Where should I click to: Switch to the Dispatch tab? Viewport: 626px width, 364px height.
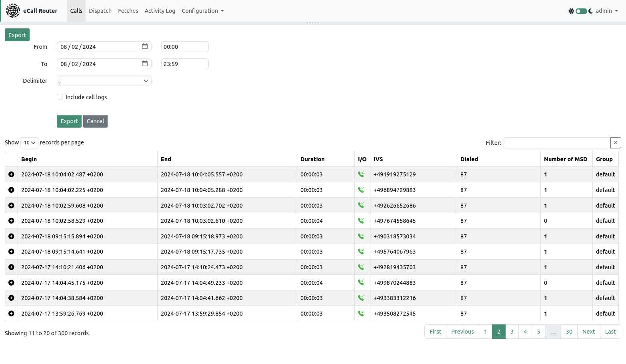[x=100, y=11]
